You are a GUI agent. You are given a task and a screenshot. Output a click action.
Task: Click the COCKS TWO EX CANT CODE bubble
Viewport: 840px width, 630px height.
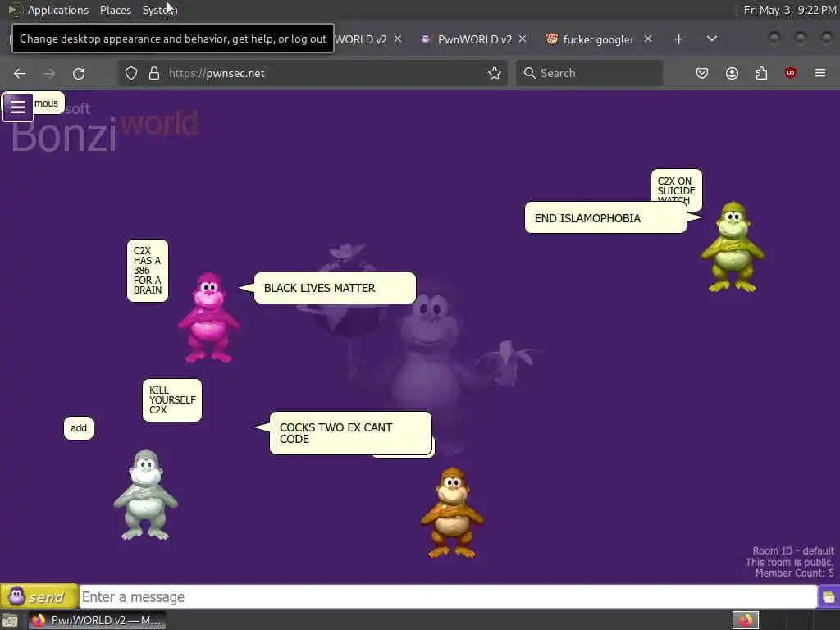[x=350, y=433]
